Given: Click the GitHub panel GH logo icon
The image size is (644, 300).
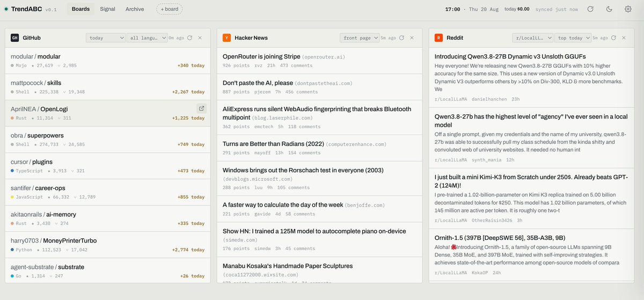Looking at the screenshot, I should click(15, 38).
